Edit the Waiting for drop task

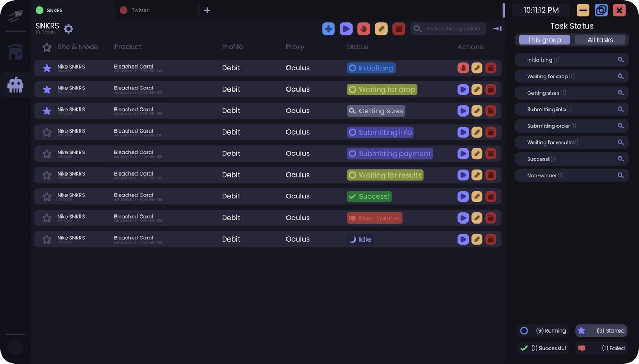(477, 89)
